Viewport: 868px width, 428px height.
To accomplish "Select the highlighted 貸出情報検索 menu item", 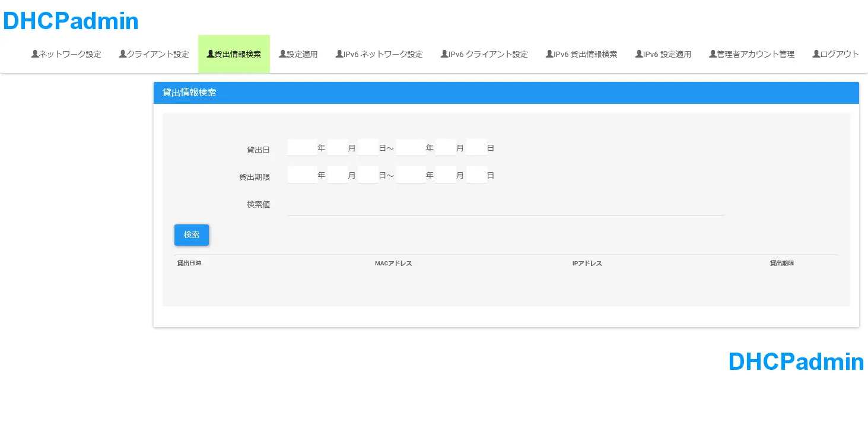I will (x=234, y=54).
